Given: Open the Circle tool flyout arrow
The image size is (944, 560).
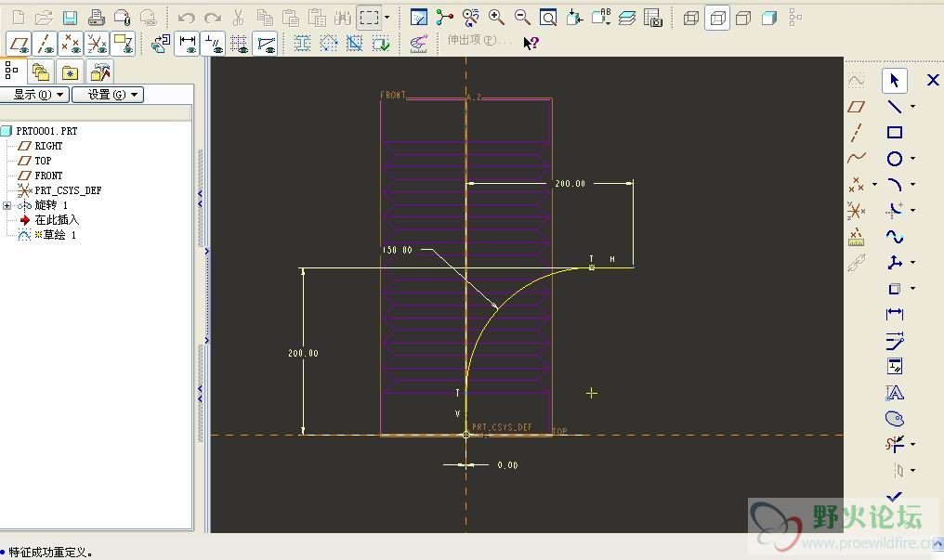Looking at the screenshot, I should pyautogui.click(x=913, y=159).
